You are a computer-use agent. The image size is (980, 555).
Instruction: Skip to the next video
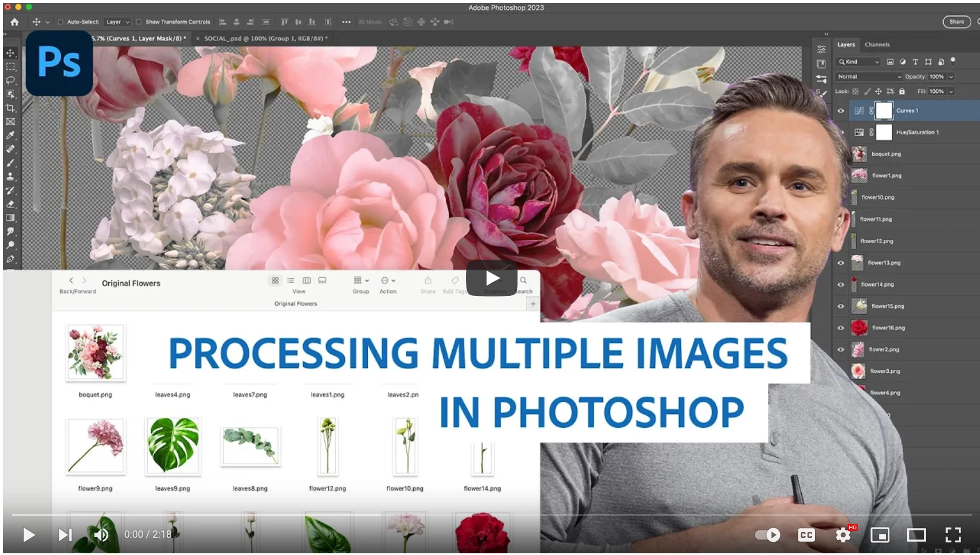pyautogui.click(x=65, y=535)
